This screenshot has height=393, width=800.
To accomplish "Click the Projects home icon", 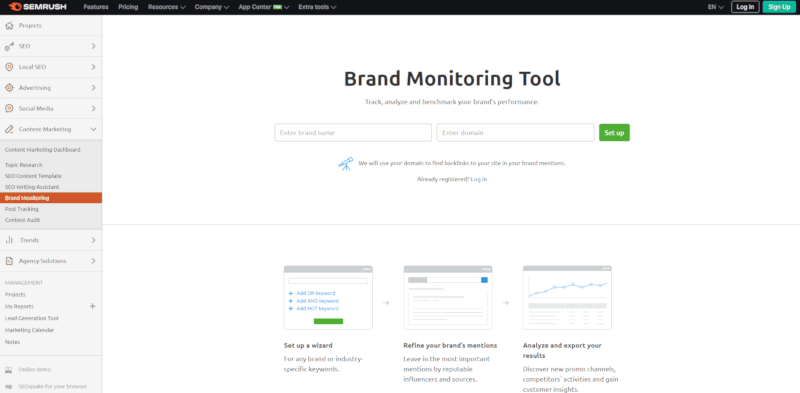I will [9, 26].
